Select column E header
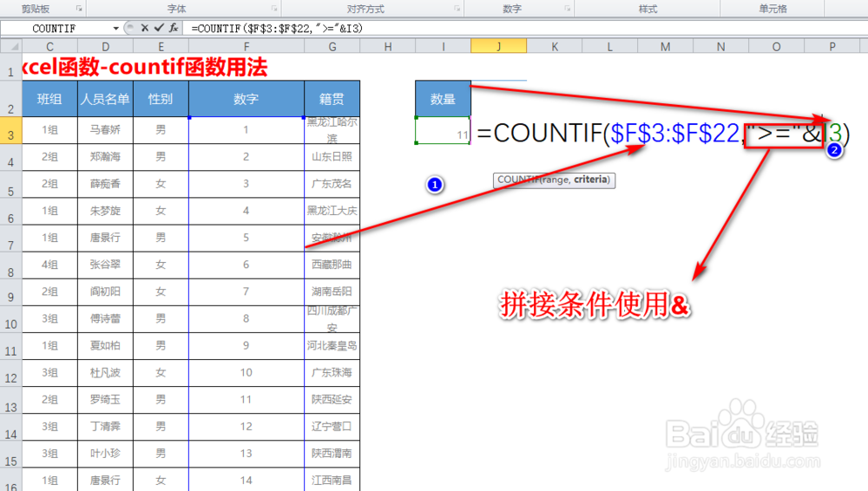868x491 pixels. pos(161,47)
